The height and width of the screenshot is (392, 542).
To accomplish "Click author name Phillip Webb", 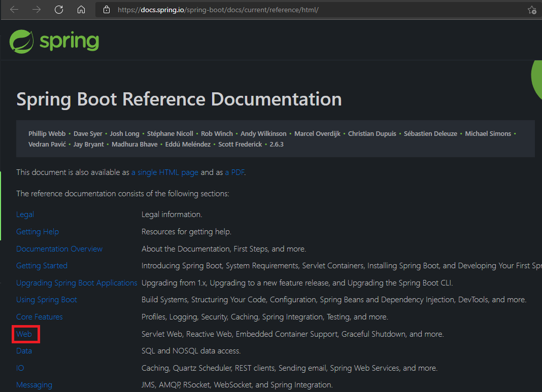I will click(47, 134).
